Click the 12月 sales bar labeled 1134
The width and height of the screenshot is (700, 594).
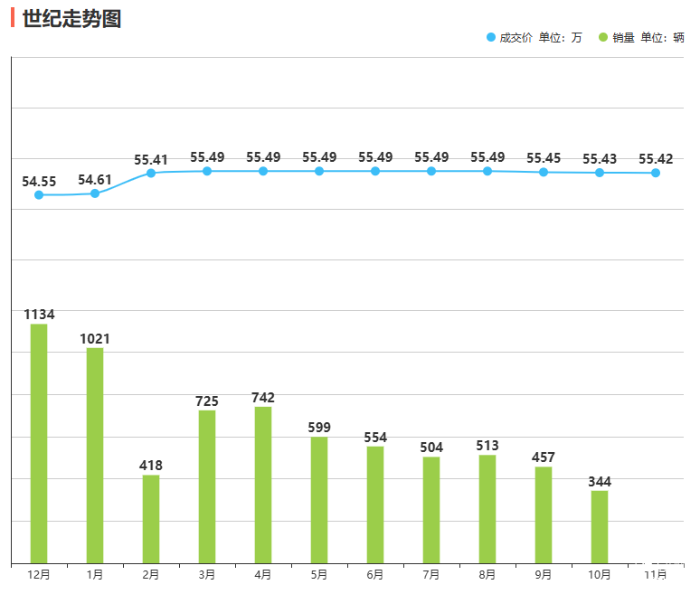[x=39, y=443]
